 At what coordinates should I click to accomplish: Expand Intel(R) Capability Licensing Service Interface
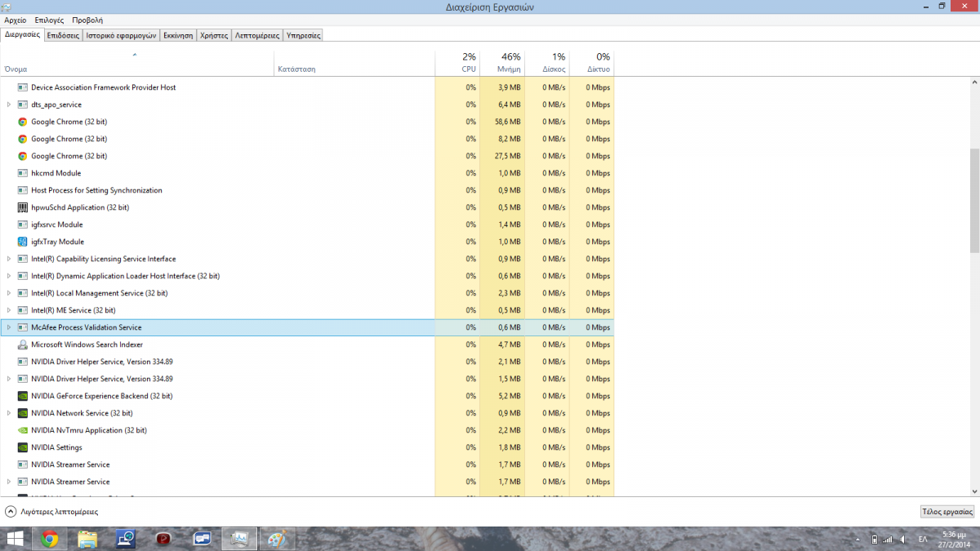(x=8, y=259)
